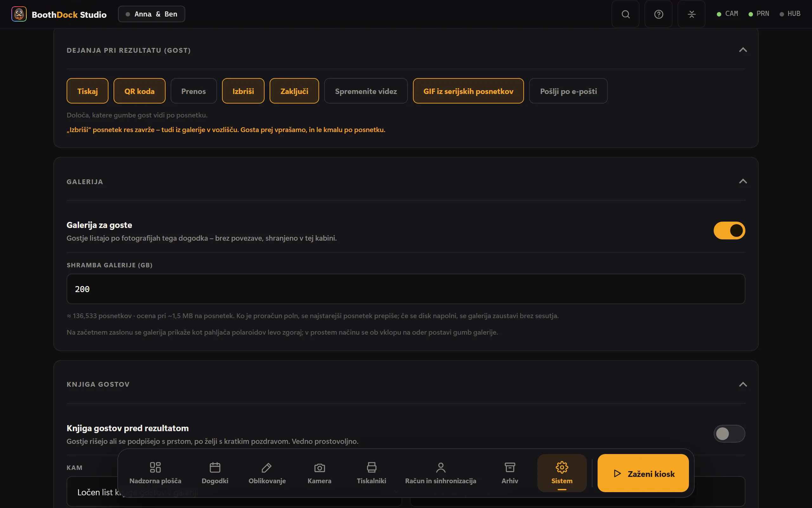Toggle the QR koda action chip
This screenshot has height=508, width=812.
point(139,91)
